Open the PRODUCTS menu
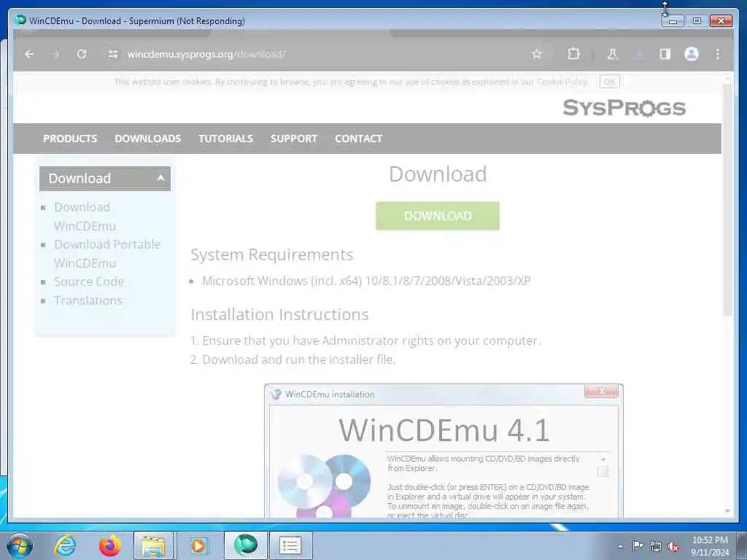The width and height of the screenshot is (747, 560). pyautogui.click(x=70, y=139)
